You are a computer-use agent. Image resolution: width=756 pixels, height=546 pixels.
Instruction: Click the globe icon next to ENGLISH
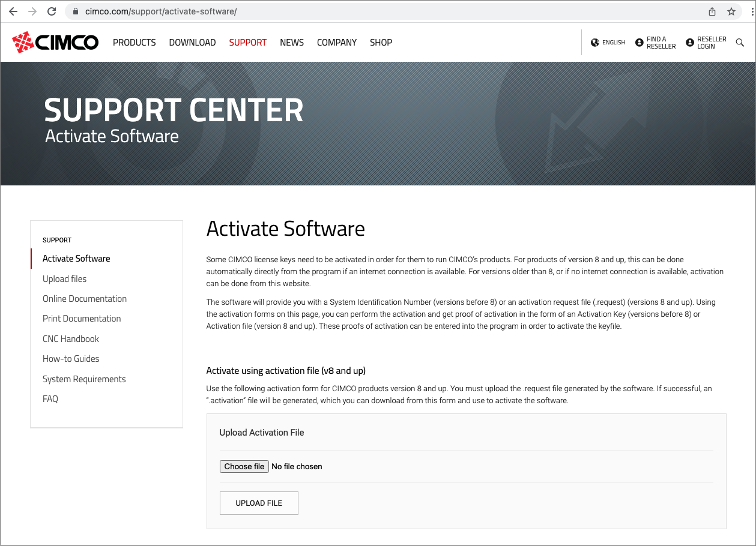click(x=594, y=42)
